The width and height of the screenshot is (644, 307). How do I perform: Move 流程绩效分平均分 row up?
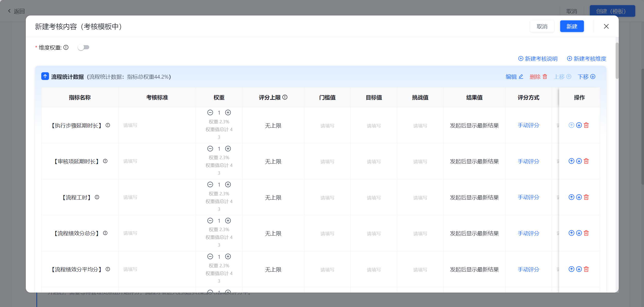[572, 269]
